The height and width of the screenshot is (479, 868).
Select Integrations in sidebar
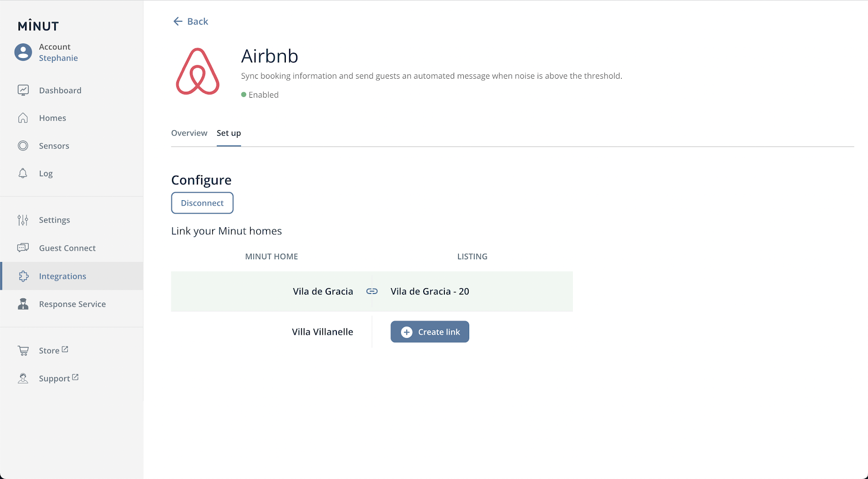tap(72, 276)
